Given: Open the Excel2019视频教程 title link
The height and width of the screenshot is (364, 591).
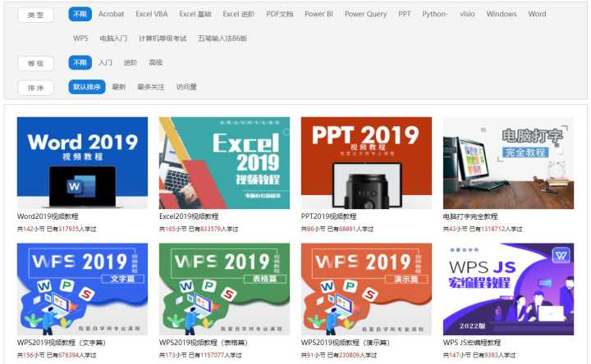Looking at the screenshot, I should coord(189,216).
